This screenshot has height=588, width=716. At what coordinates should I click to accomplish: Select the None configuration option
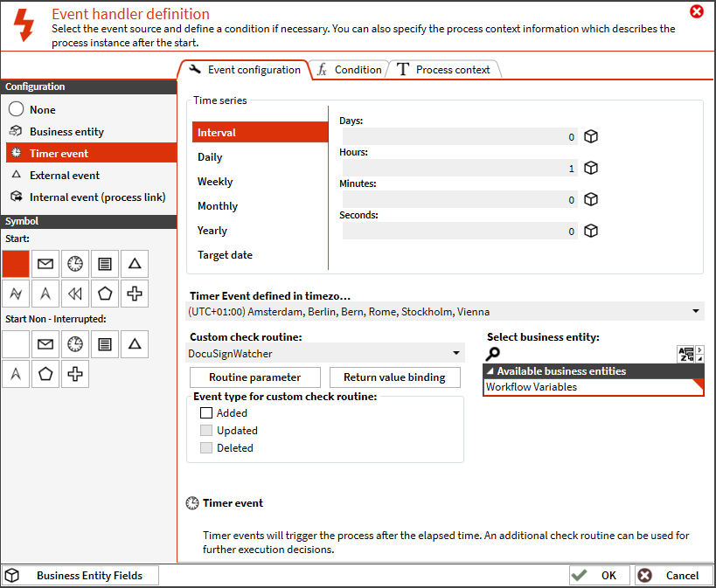pos(42,110)
